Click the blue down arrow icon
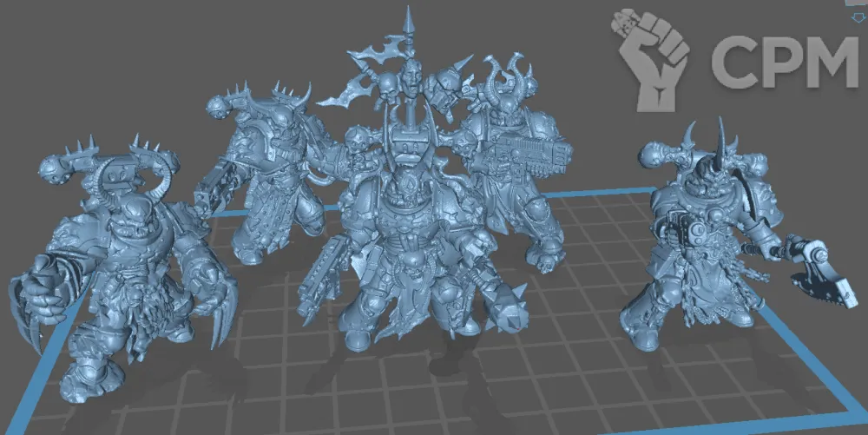Screen dimensions: 868x435 click(860, 18)
